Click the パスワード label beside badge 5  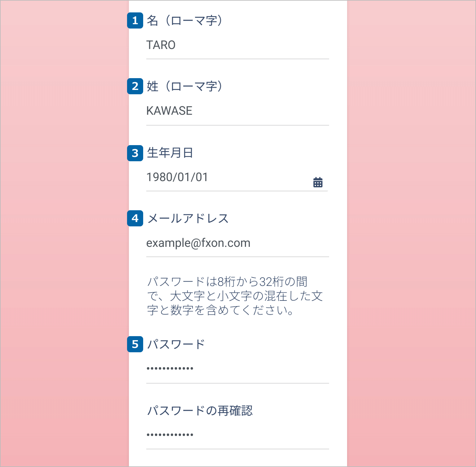tap(176, 345)
